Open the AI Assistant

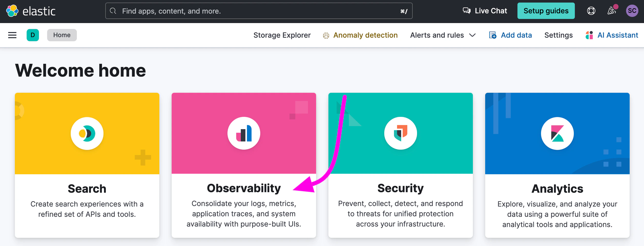[612, 35]
